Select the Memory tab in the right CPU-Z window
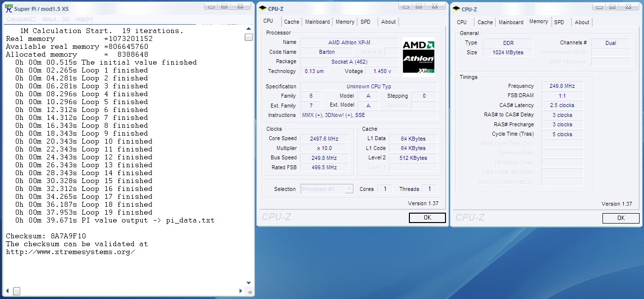The height and width of the screenshot is (299, 644). [538, 22]
